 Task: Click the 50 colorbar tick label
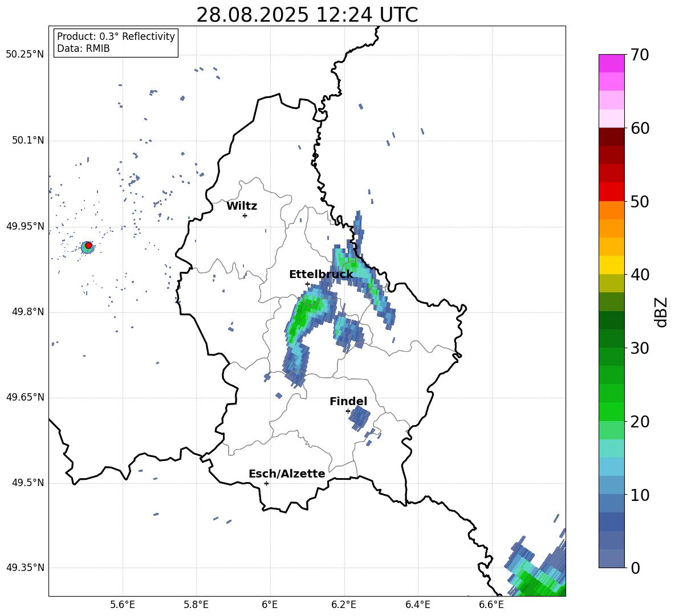click(640, 201)
